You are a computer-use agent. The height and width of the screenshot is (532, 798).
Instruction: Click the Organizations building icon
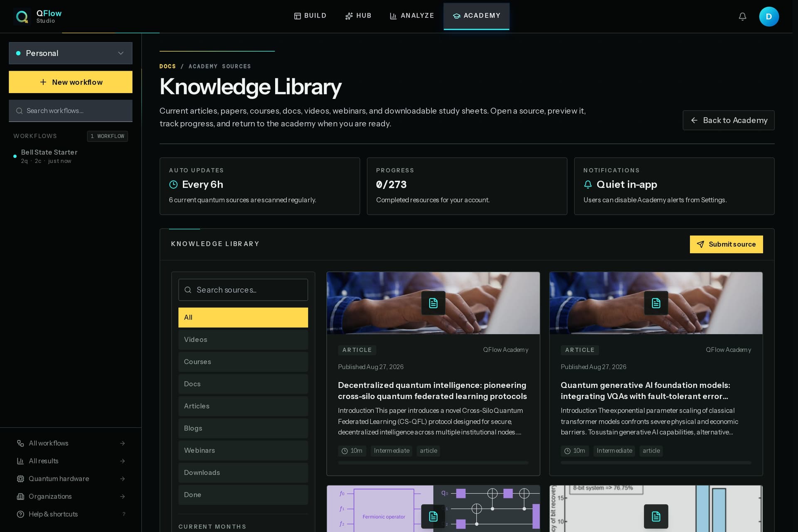click(20, 497)
